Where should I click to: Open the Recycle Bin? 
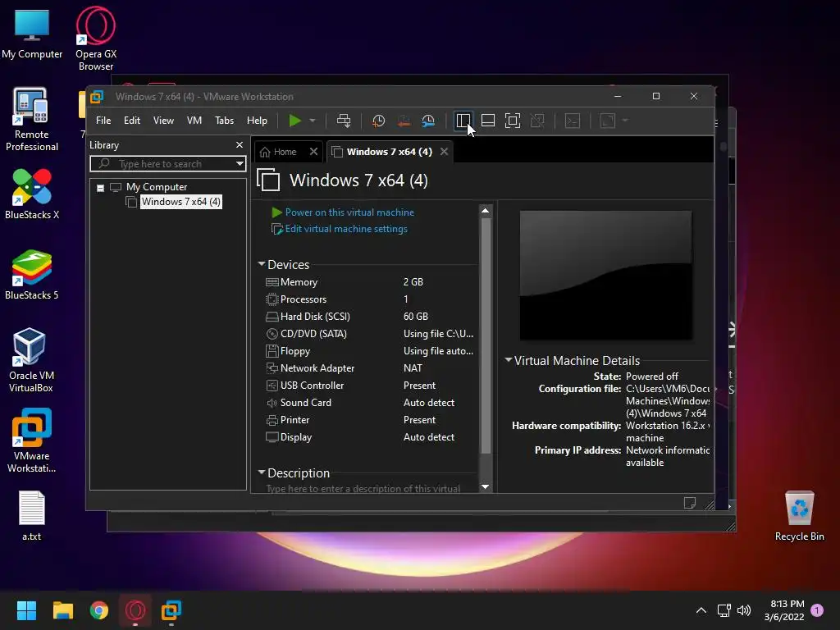pyautogui.click(x=799, y=516)
